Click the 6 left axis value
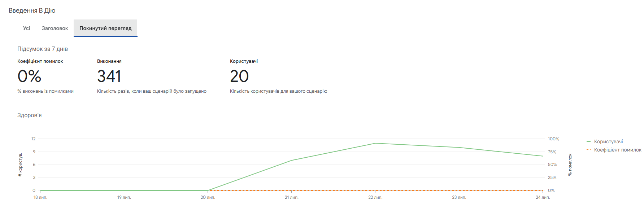 pos(34,165)
